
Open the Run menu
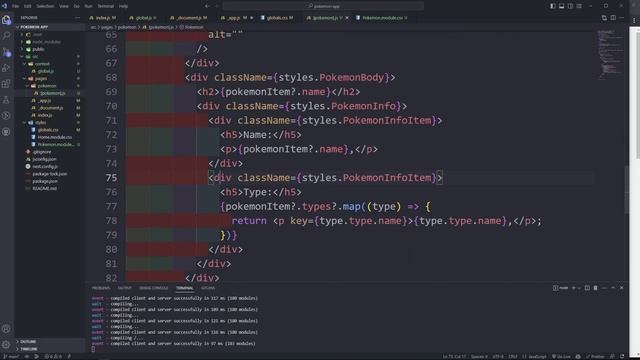[88, 6]
